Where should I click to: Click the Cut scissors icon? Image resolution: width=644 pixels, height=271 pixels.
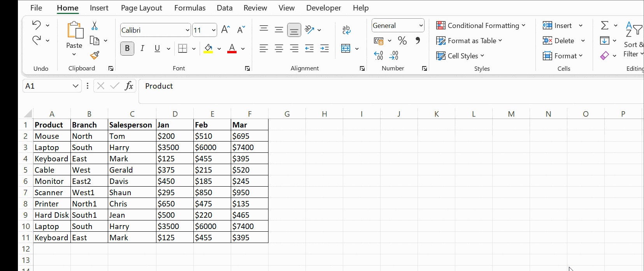(95, 26)
